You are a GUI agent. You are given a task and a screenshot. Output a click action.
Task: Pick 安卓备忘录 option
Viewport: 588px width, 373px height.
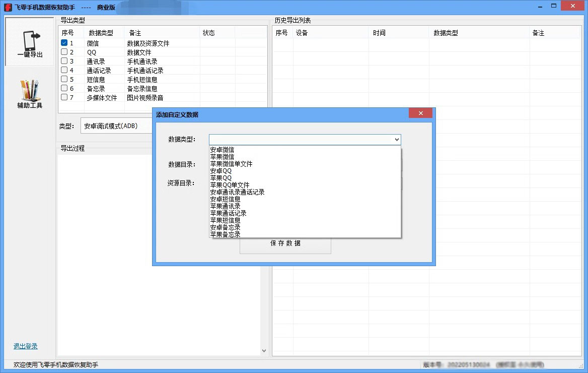click(x=305, y=228)
